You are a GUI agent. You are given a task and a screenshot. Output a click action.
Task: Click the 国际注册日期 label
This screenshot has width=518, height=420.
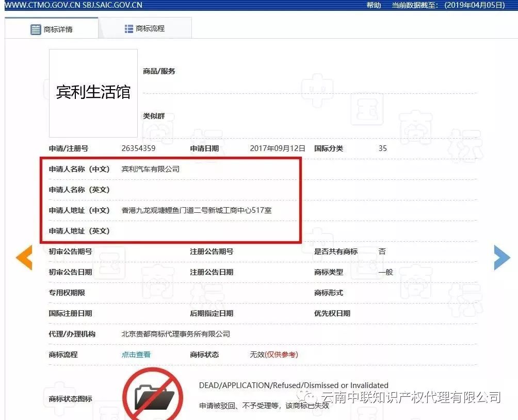click(70, 313)
